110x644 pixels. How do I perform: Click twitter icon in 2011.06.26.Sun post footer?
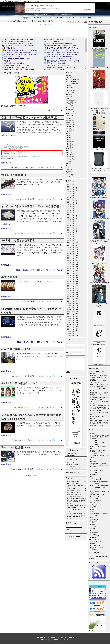(x=54, y=270)
